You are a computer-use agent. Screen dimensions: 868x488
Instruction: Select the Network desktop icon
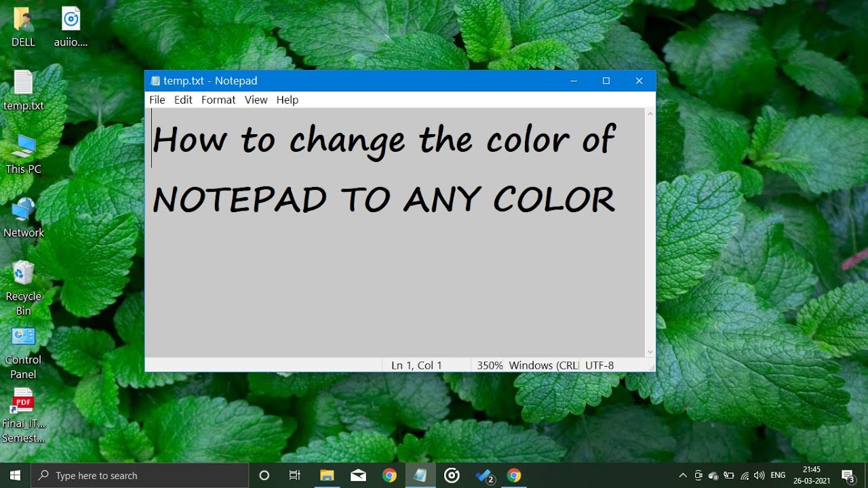point(23,218)
